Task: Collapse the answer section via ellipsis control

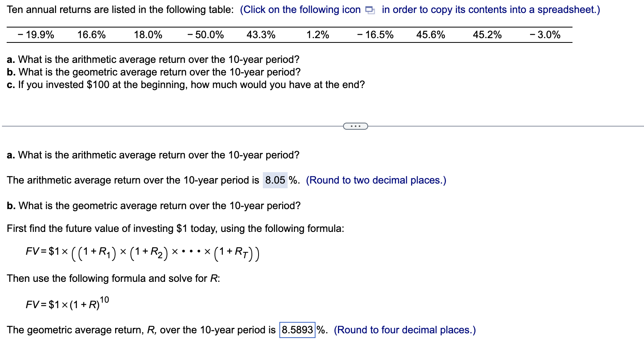Action: tap(355, 126)
